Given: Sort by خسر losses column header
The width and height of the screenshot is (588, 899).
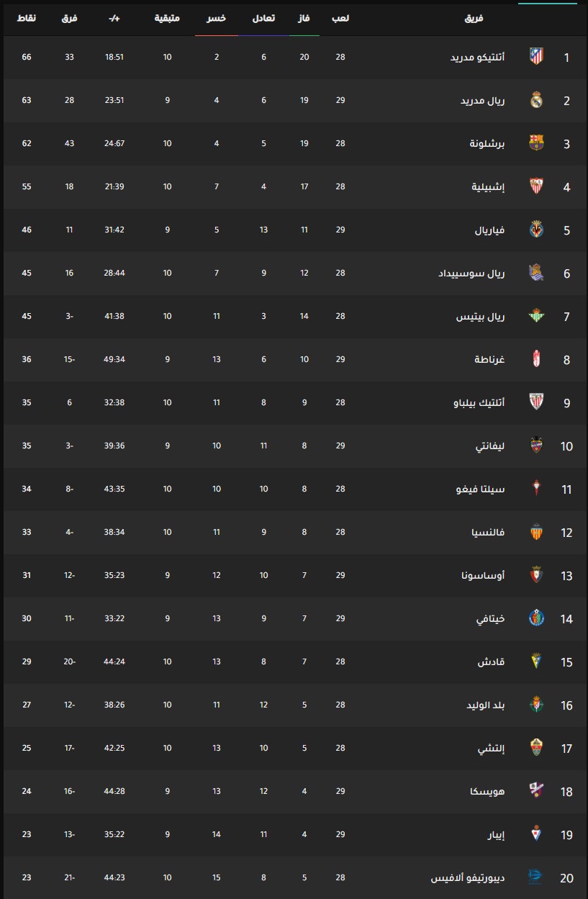Looking at the screenshot, I should point(217,18).
